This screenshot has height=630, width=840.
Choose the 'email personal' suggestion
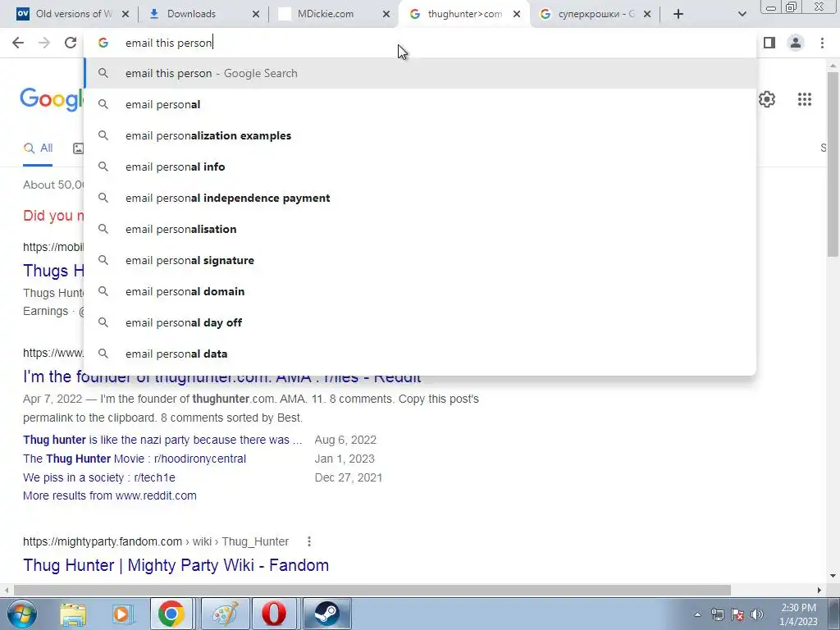point(420,104)
